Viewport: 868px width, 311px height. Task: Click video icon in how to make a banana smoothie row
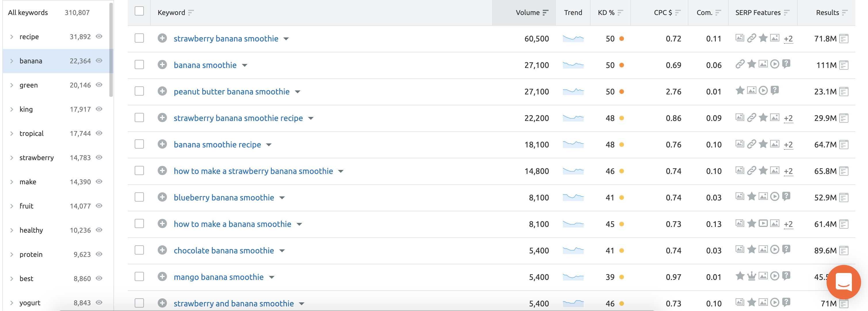pos(763,223)
